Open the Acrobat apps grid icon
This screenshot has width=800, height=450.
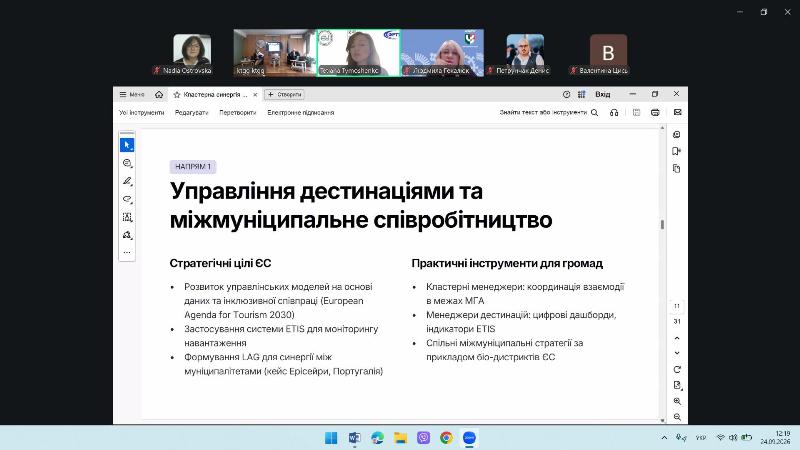tap(582, 94)
